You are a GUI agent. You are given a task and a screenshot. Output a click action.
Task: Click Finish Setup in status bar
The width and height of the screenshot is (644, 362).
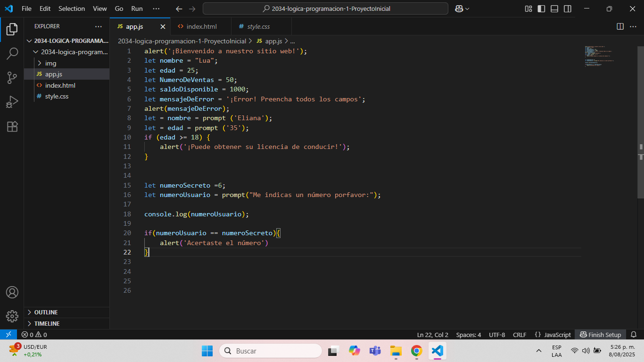point(601,335)
